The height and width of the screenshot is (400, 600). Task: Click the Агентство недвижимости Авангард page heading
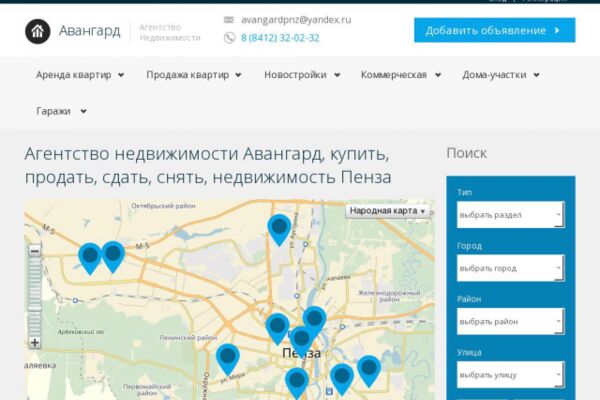[x=208, y=165]
